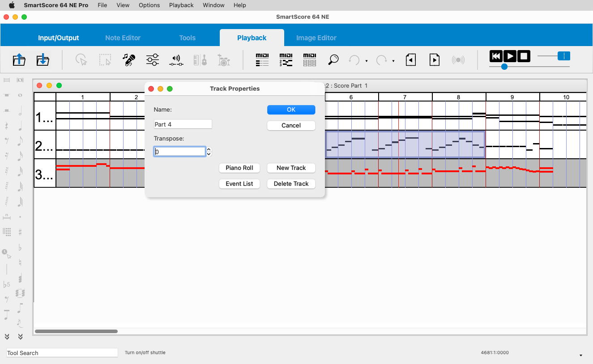This screenshot has width=593, height=364.
Task: Open the MIDI numbered overview icon
Action: [x=286, y=60]
